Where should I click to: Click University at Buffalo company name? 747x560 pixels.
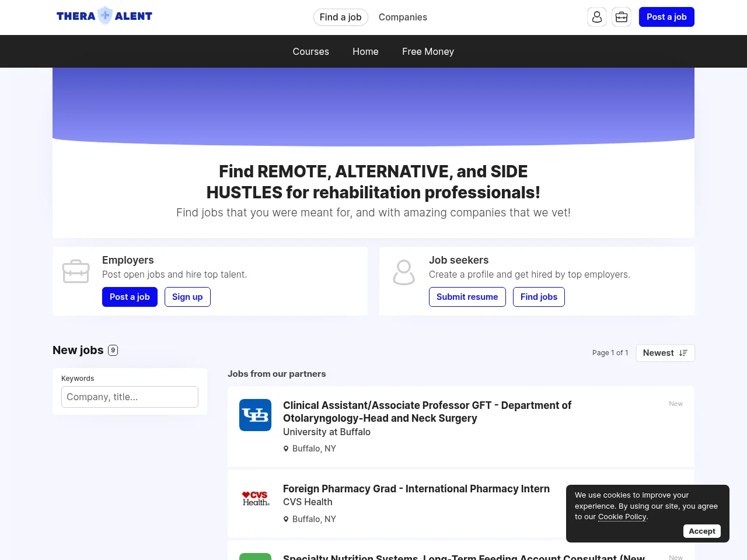pyautogui.click(x=327, y=432)
